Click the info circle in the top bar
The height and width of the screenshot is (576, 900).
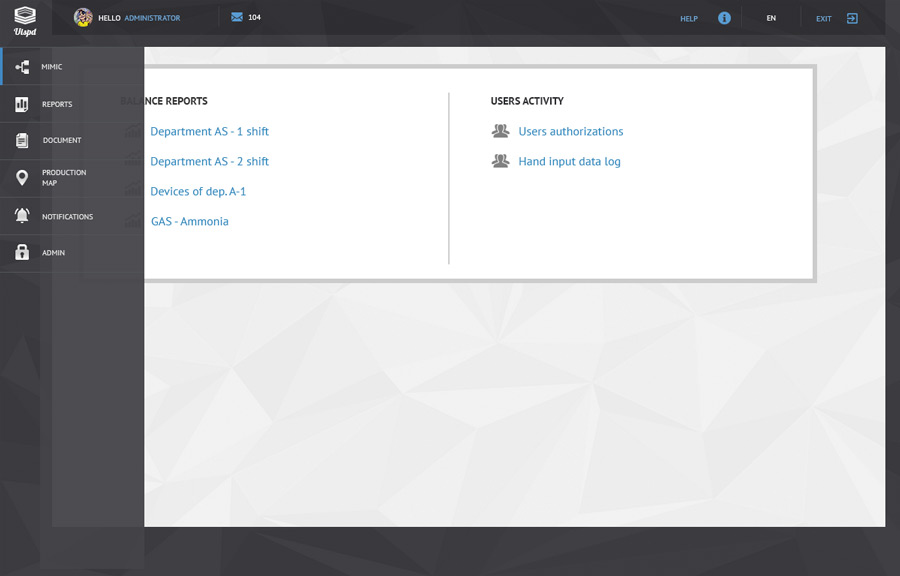pyautogui.click(x=723, y=17)
